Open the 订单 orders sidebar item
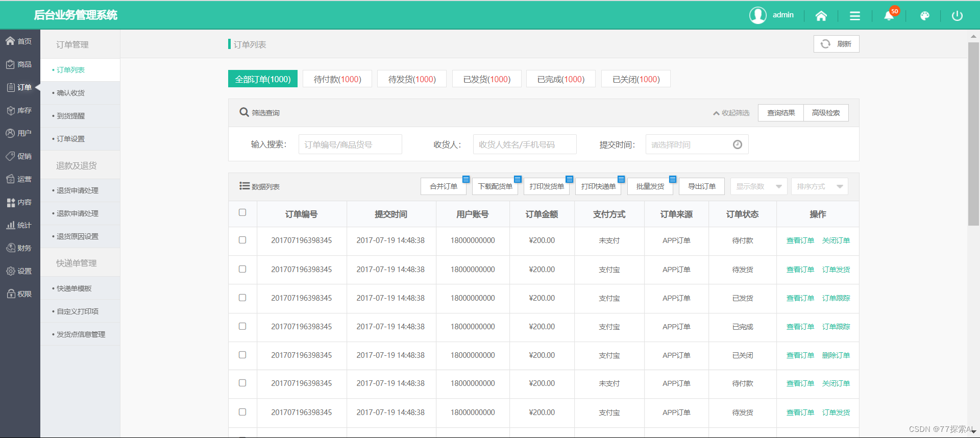 (20, 87)
